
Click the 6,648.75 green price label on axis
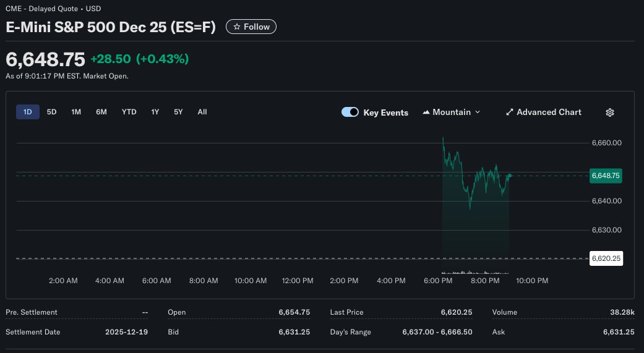click(x=606, y=176)
